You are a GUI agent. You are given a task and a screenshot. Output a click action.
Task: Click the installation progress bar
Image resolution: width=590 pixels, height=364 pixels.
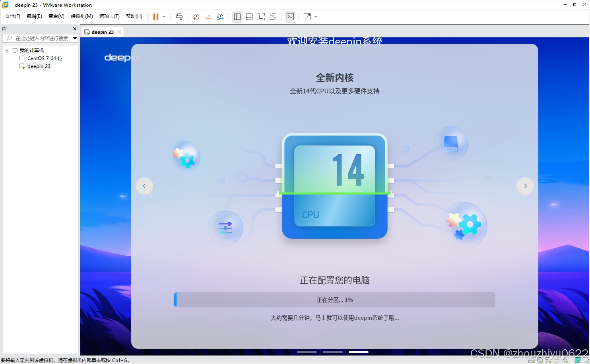coord(335,300)
